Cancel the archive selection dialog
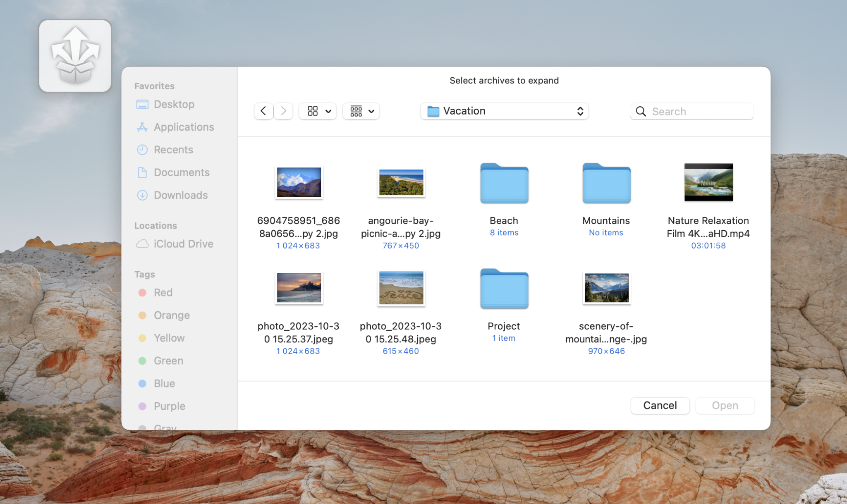Screen dimensions: 847x504 [x=659, y=405]
